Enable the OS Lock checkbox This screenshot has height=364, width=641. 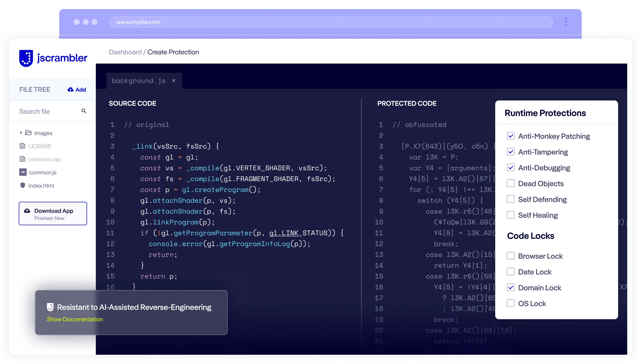point(511,303)
